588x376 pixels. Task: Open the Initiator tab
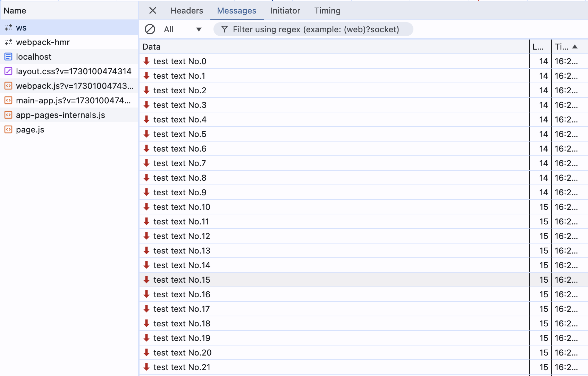coord(285,10)
